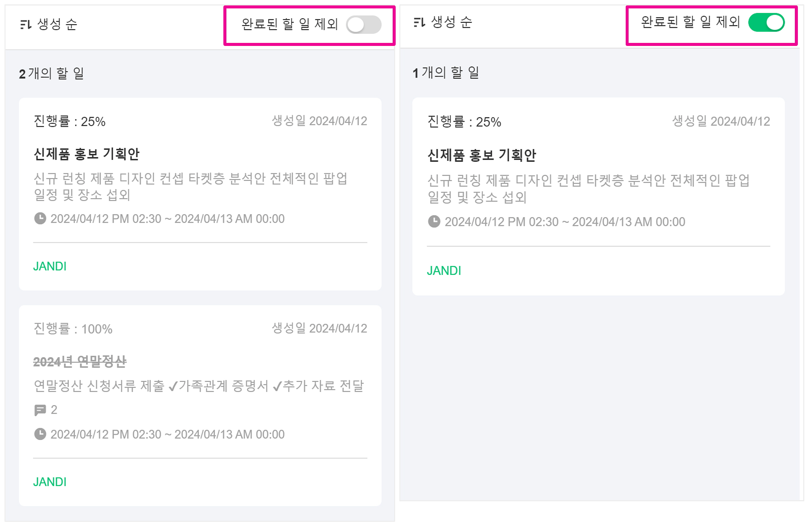This screenshot has height=527, width=812.
Task: Open the JANDI link on 2024년 연말정산 card
Action: [50, 482]
